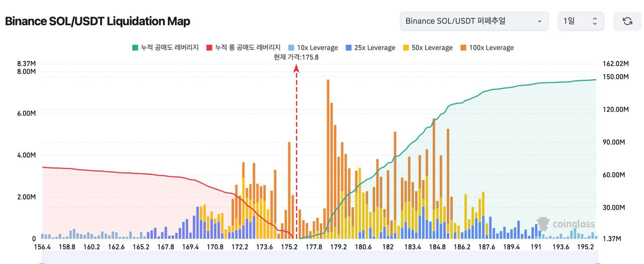
Task: Click the tall orange bar left of current price
Action: click(289, 190)
